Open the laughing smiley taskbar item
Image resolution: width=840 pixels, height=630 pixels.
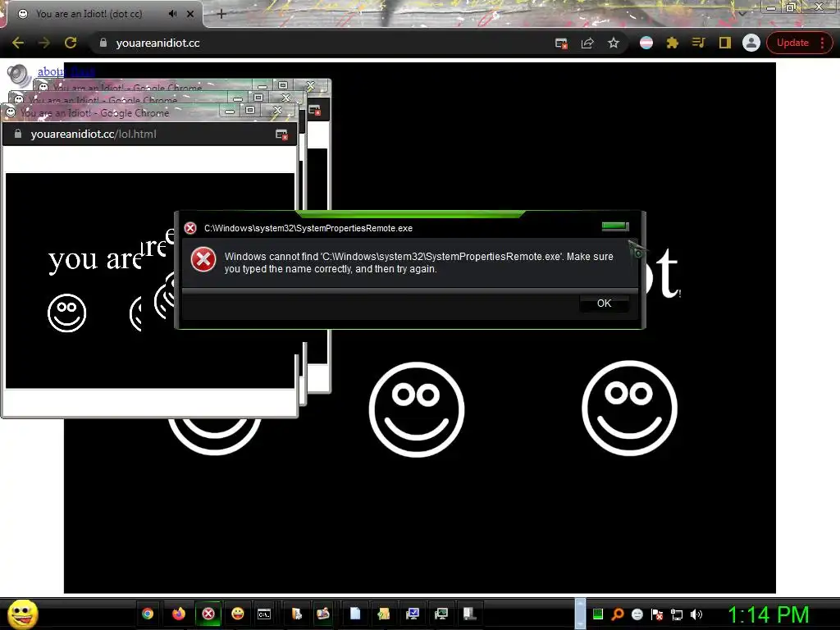238,614
